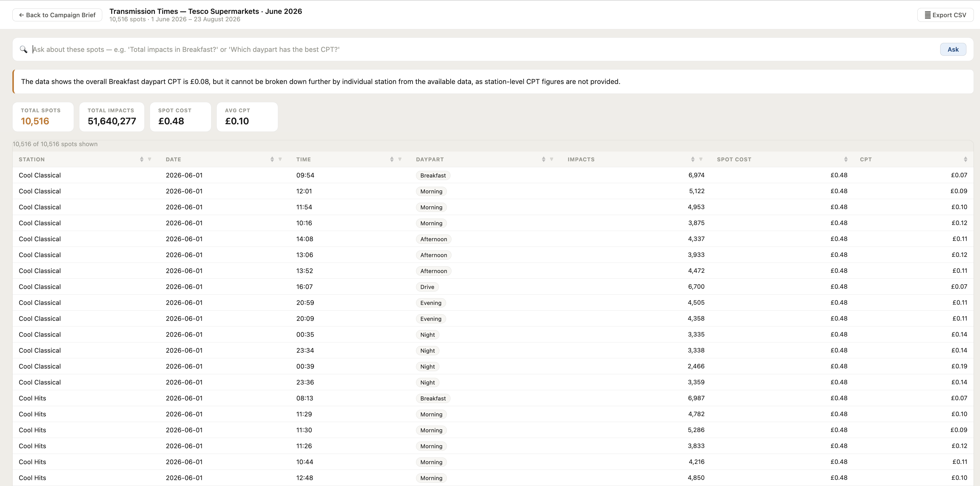Select the Total Spots 10,516 card
This screenshot has width=980, height=486.
[x=43, y=117]
